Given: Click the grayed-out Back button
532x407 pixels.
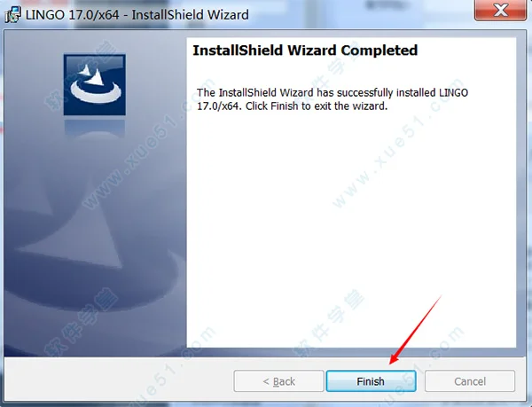Looking at the screenshot, I should point(278,381).
